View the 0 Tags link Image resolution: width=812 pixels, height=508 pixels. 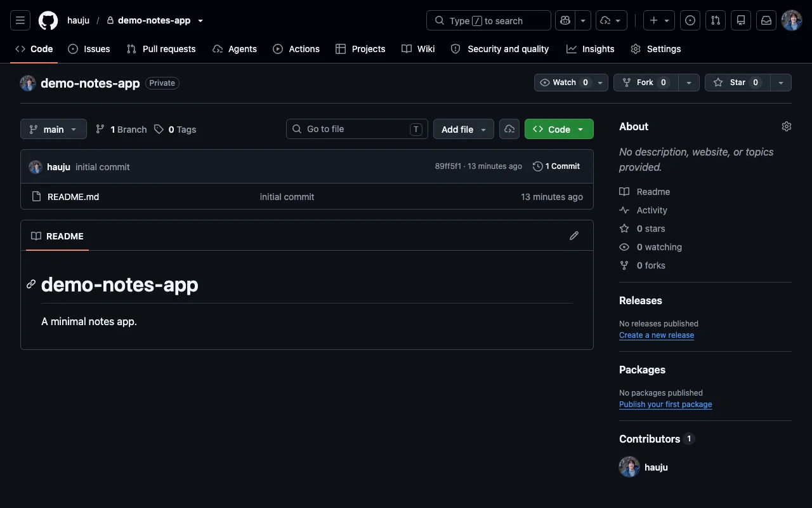coord(175,129)
